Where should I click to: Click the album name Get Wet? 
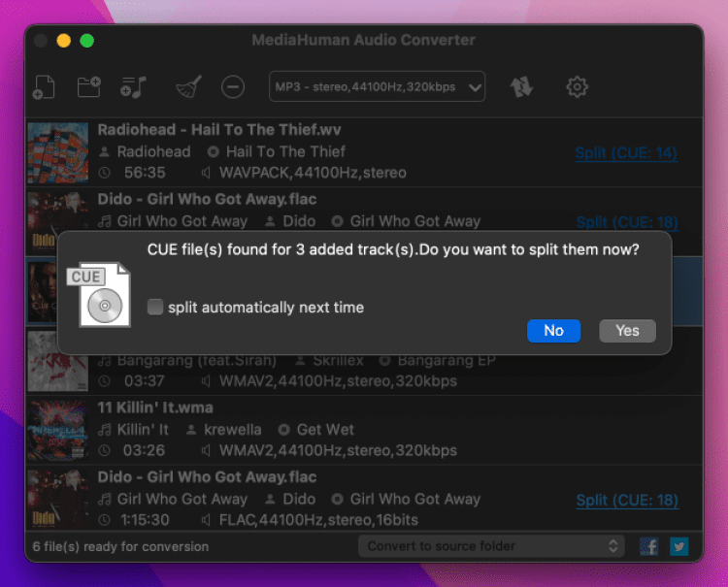(325, 430)
